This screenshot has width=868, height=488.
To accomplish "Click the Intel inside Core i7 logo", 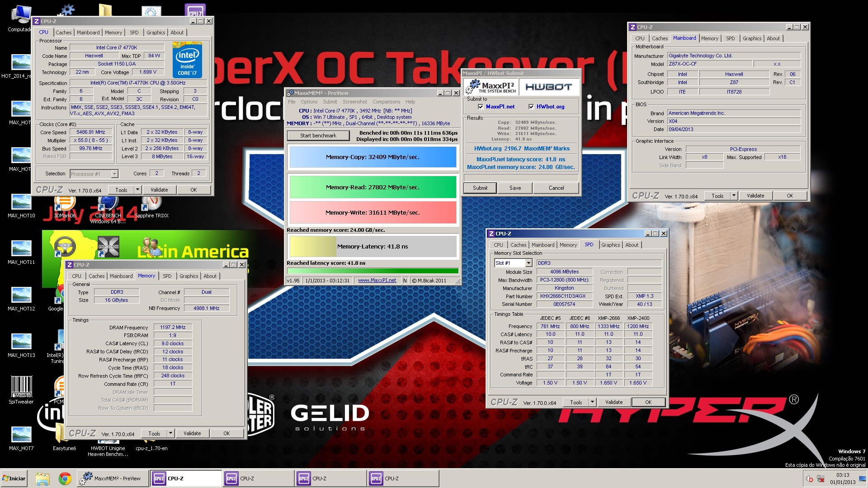I will 187,60.
